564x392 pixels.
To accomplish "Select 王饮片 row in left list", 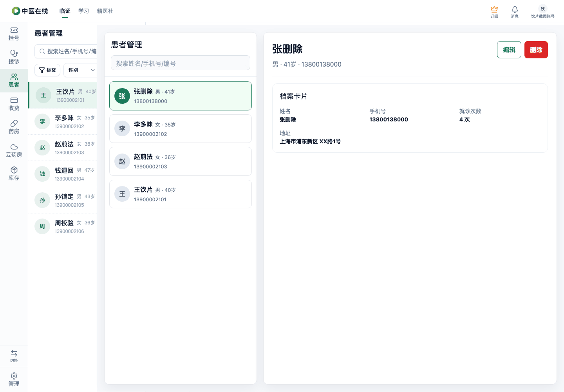I will [63, 95].
